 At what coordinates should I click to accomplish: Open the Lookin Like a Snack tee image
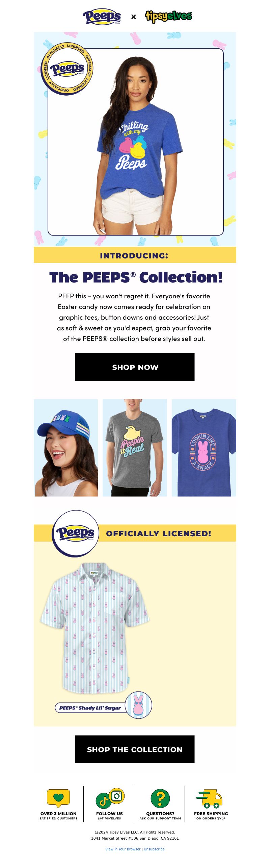pos(204,448)
